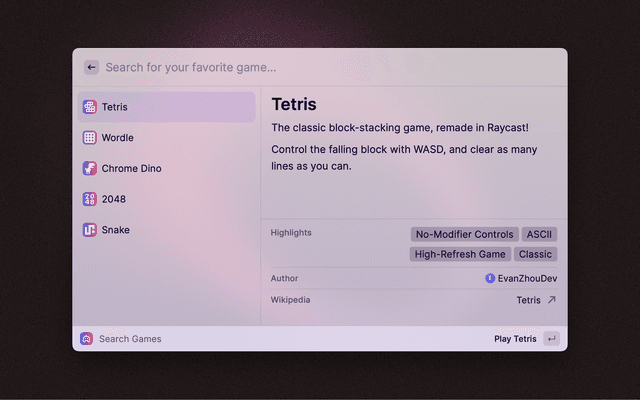Click the No-Modifier Controls tag
The width and height of the screenshot is (640, 400).
pyautogui.click(x=463, y=234)
